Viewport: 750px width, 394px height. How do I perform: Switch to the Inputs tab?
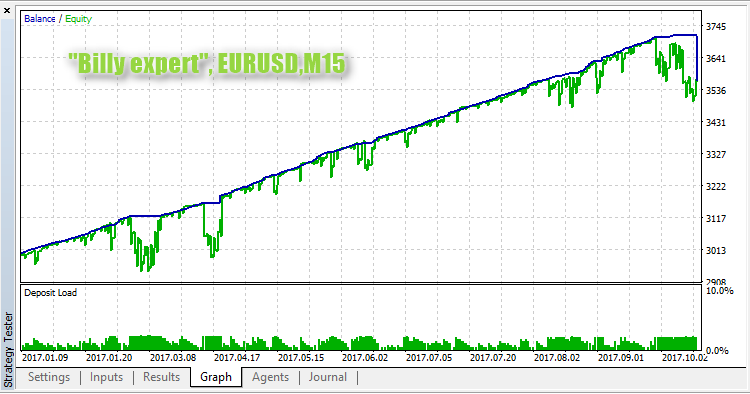(106, 377)
